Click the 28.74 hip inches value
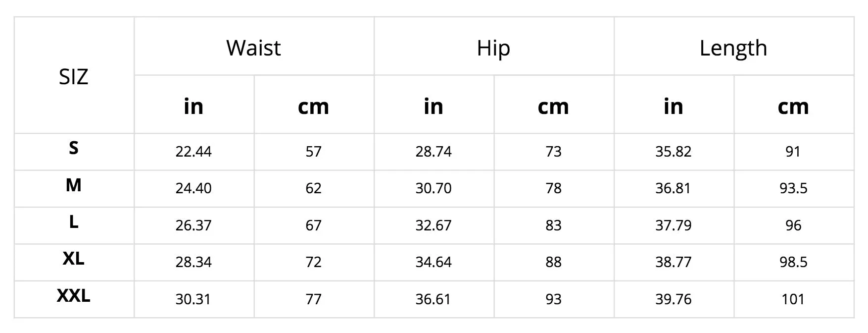 434,152
